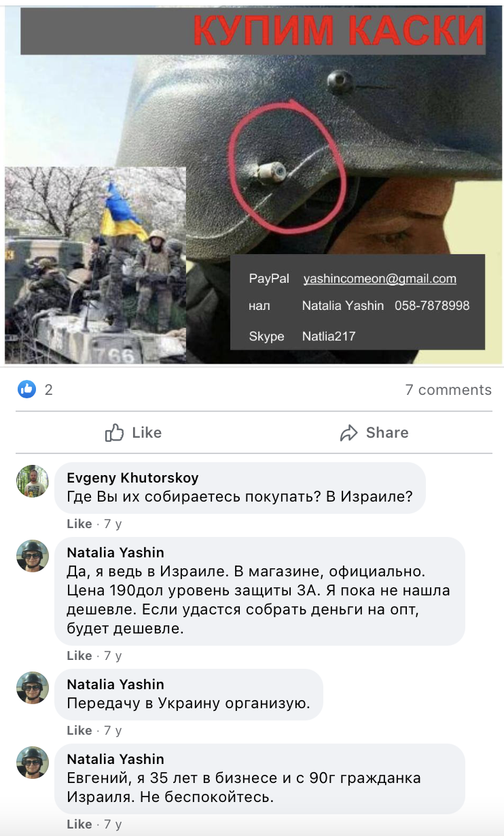Open the Evgeny Khutorskoy name link

[x=132, y=478]
